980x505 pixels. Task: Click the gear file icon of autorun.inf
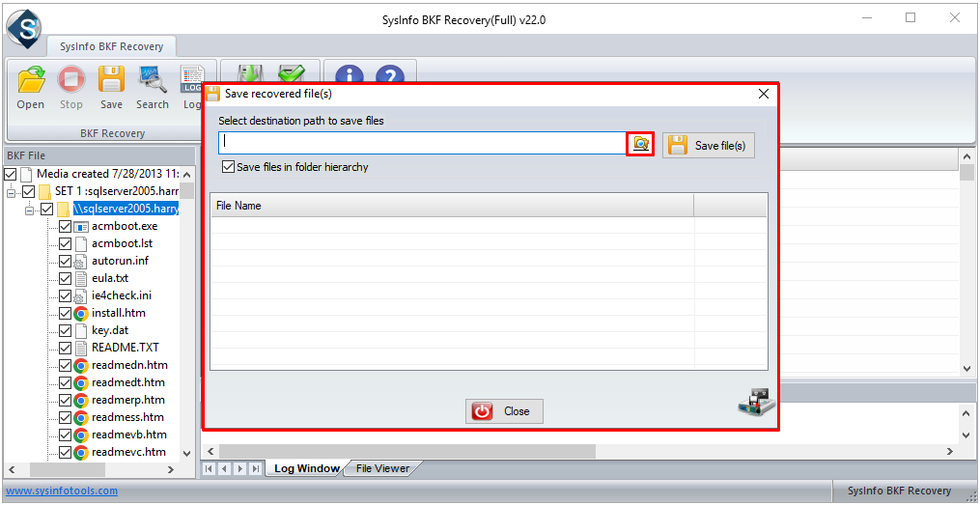81,262
